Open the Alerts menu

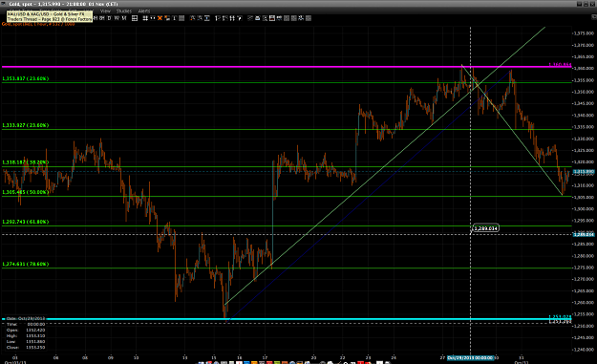click(144, 11)
